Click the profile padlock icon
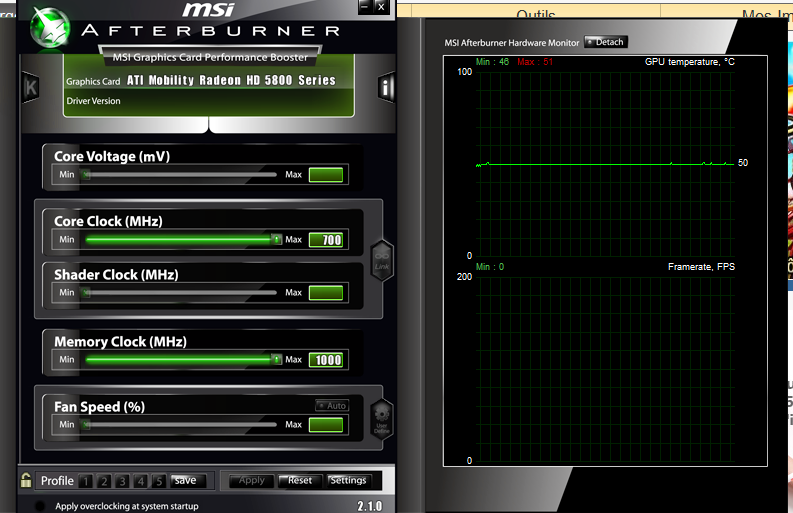The image size is (793, 513). click(x=26, y=481)
